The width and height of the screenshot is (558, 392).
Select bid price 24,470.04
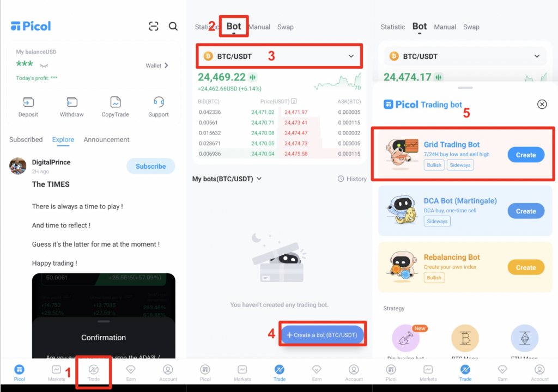pyautogui.click(x=263, y=154)
